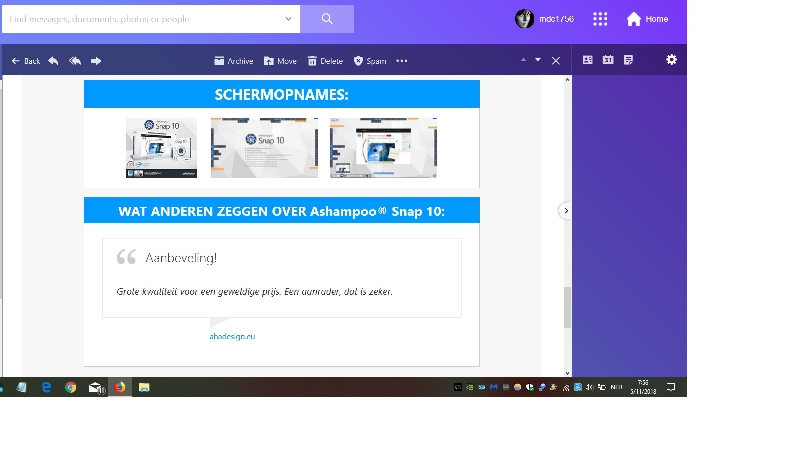Move the email to a folder
The image size is (800, 450).
coord(280,61)
